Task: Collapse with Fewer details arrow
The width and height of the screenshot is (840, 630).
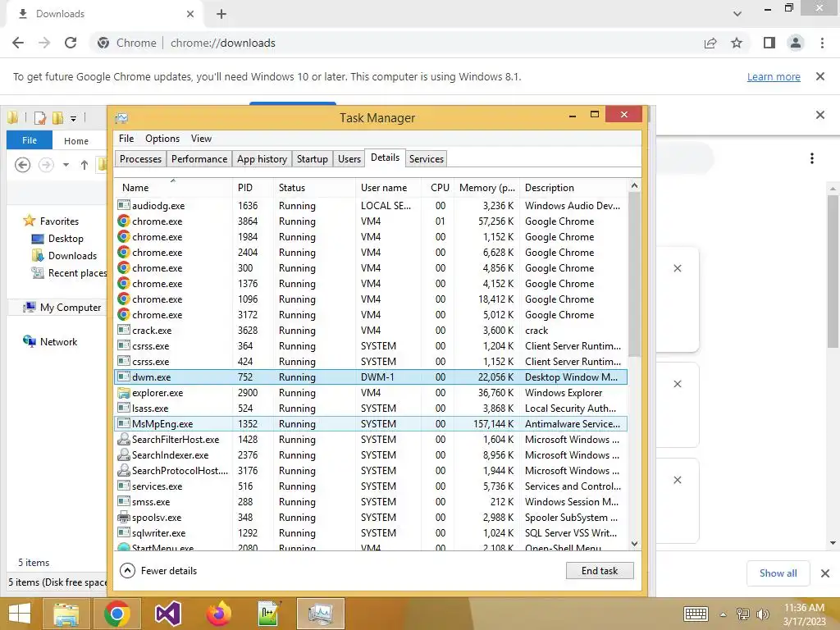Action: [127, 571]
